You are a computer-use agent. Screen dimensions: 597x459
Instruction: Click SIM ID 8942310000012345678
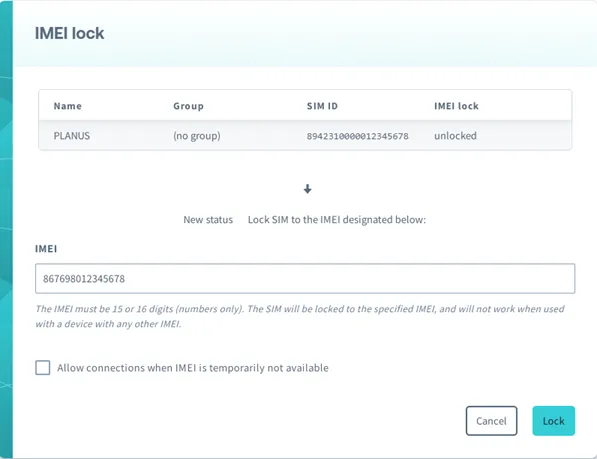pos(358,136)
